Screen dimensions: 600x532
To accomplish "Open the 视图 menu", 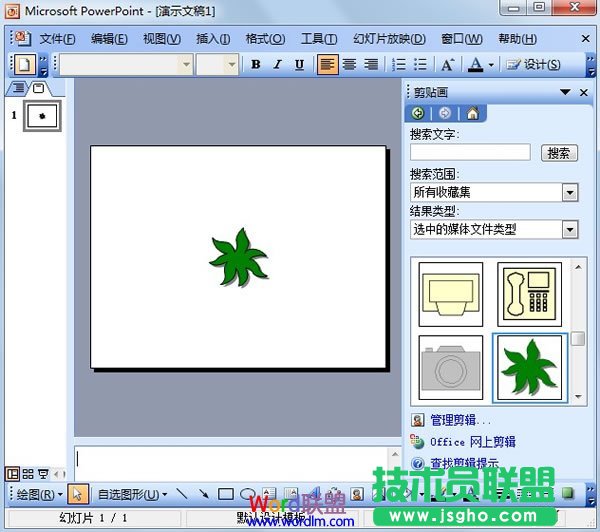I will tap(162, 39).
